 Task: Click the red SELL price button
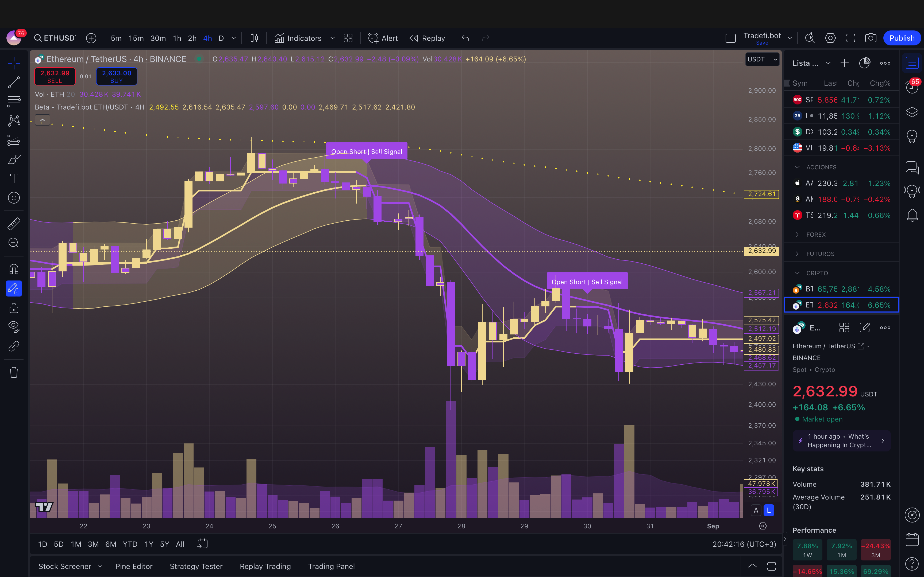pyautogui.click(x=55, y=76)
